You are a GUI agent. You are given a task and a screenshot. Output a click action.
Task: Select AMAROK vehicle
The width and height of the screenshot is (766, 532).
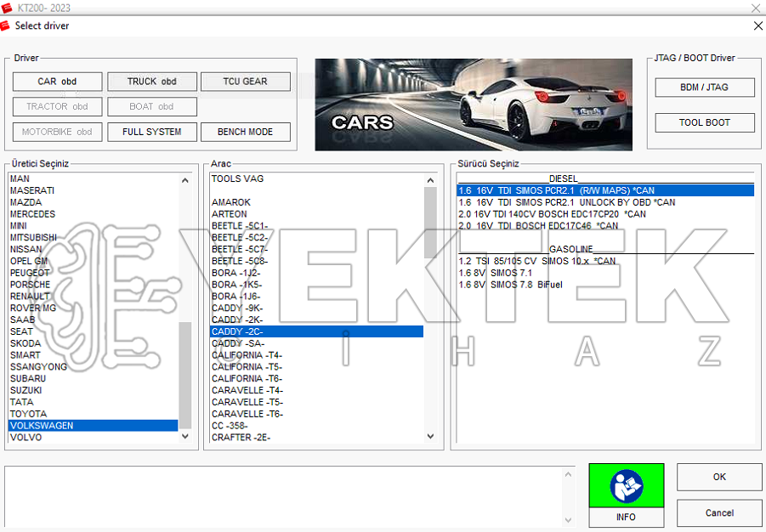(x=316, y=202)
